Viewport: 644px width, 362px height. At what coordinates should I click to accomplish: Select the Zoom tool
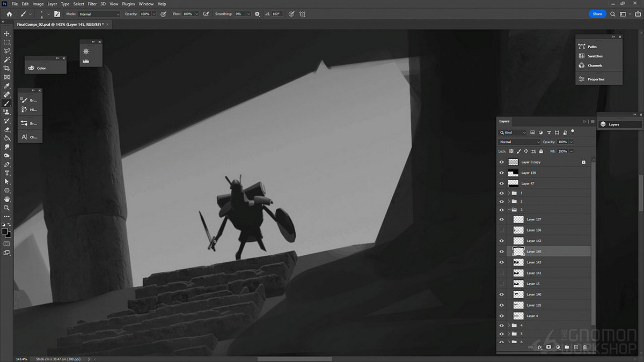[x=7, y=208]
